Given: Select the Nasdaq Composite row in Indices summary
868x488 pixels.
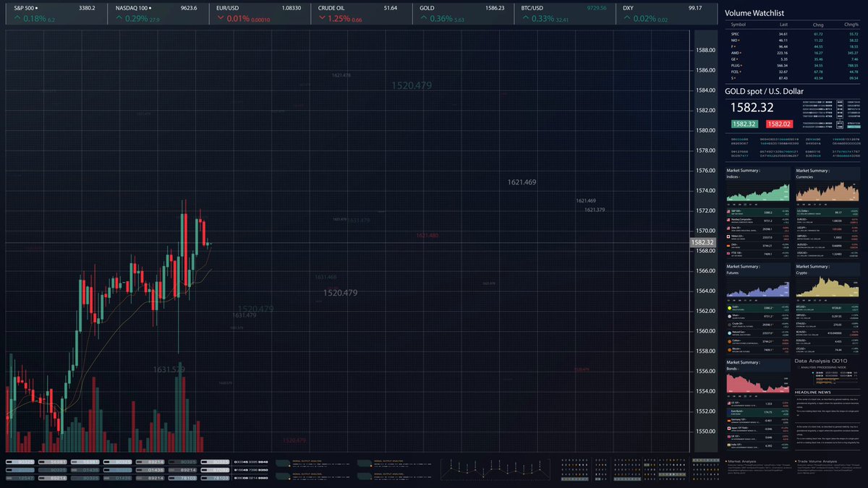Looking at the screenshot, I should pyautogui.click(x=758, y=220).
